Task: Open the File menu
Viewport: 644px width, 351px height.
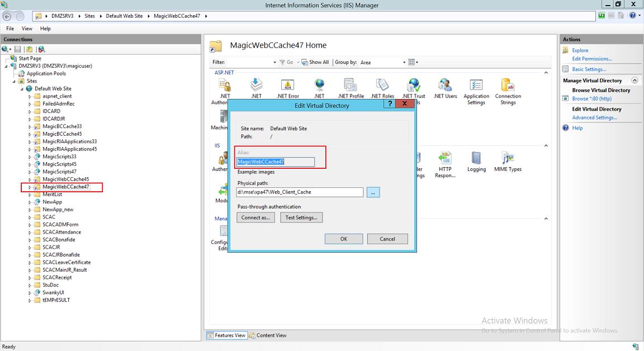Action: pyautogui.click(x=10, y=29)
